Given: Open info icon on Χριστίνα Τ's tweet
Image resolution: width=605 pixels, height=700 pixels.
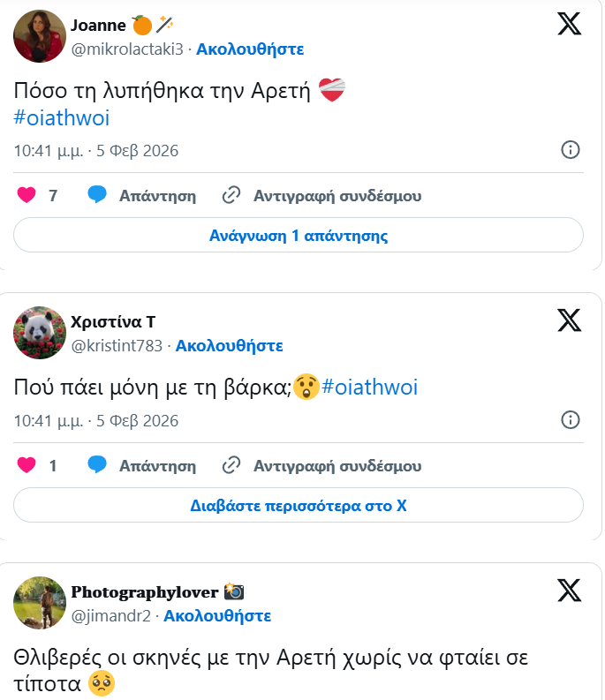Looking at the screenshot, I should tap(571, 419).
